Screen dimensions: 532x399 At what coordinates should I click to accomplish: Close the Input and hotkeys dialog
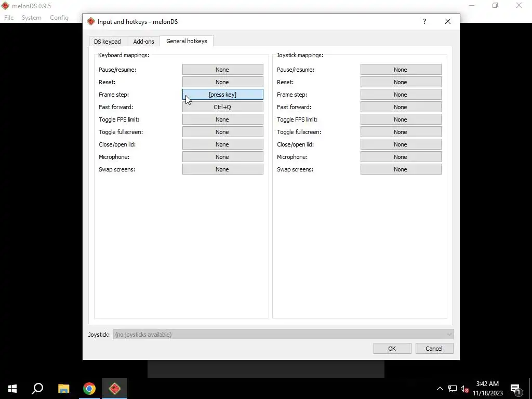click(448, 21)
